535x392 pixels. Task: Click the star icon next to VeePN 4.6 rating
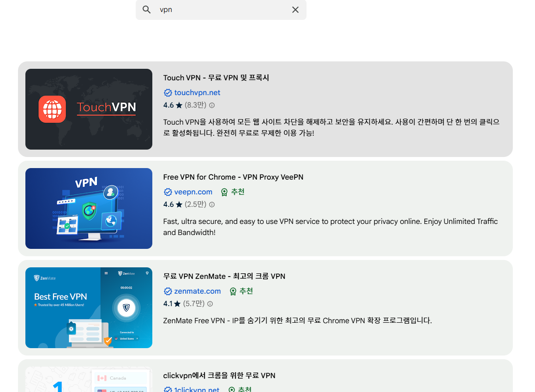click(x=179, y=205)
